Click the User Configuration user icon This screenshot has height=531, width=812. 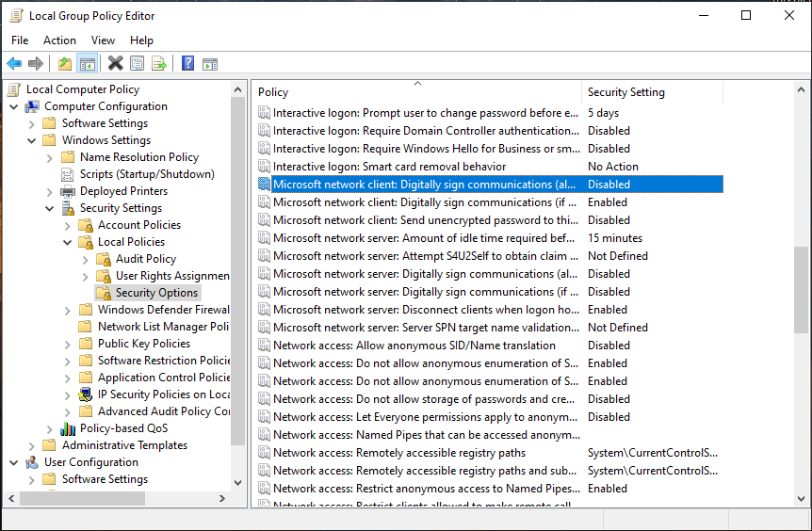pos(32,462)
